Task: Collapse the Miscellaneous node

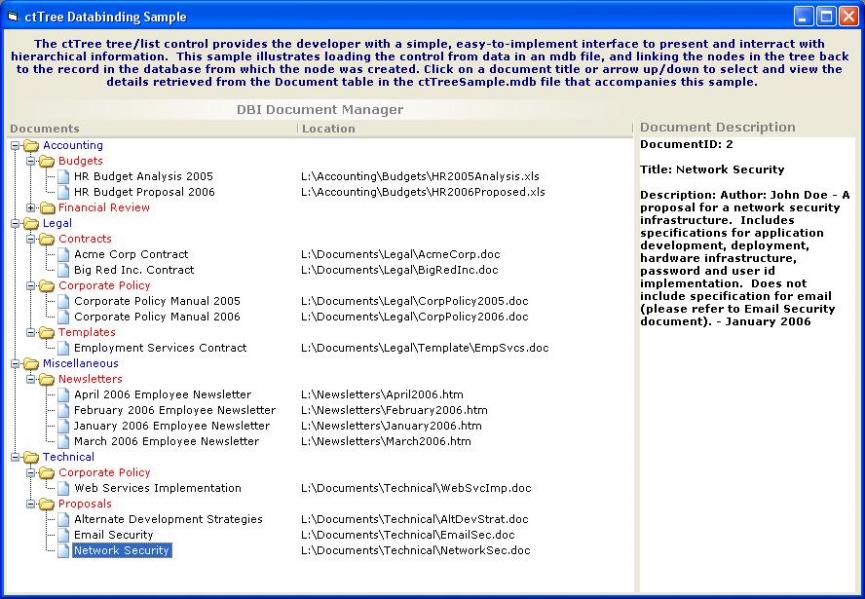Action: tap(18, 363)
